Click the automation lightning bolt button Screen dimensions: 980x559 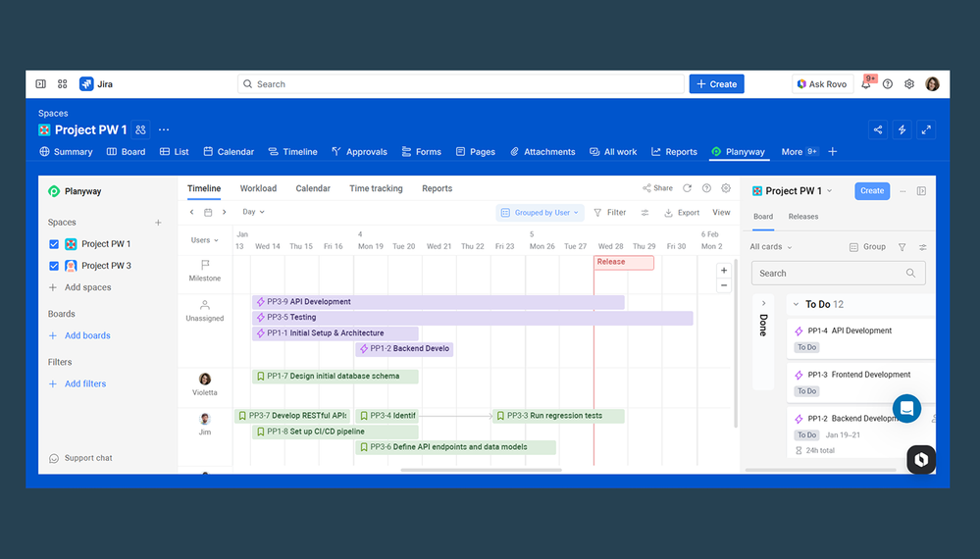tap(902, 129)
